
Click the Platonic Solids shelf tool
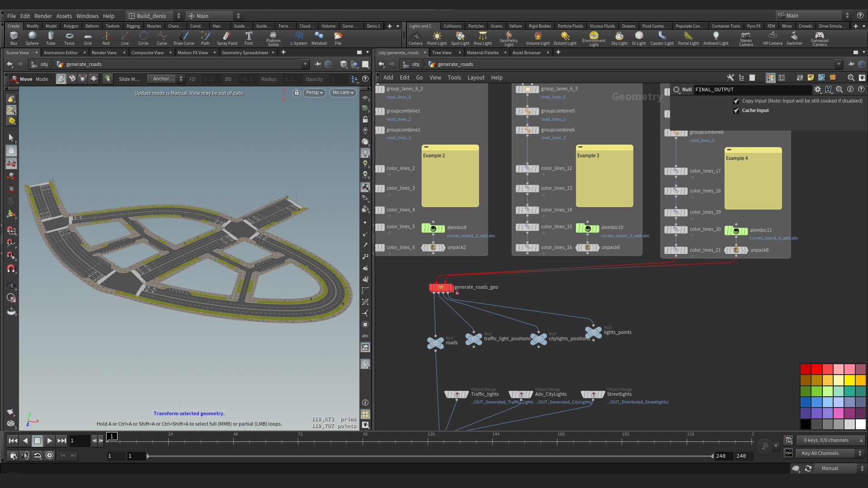pos(274,39)
